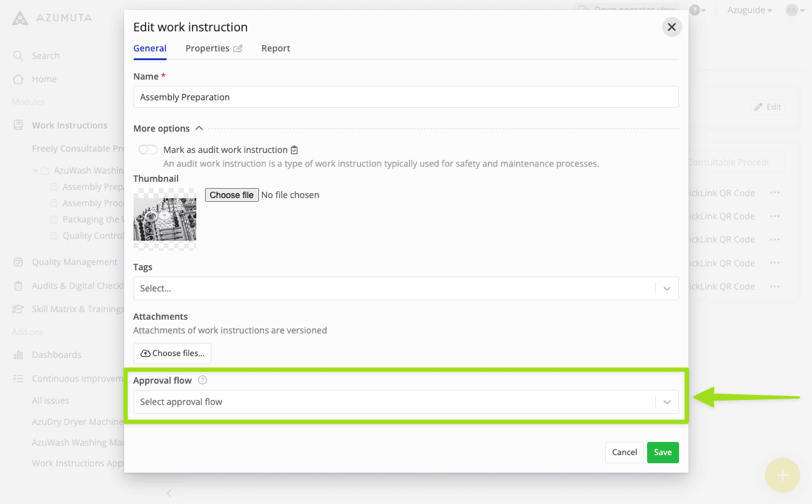Open the Tags select dropdown

(x=405, y=288)
